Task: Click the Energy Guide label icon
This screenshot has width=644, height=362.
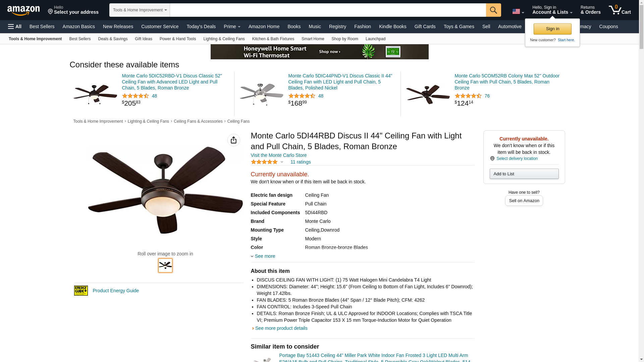Action: coord(81,291)
